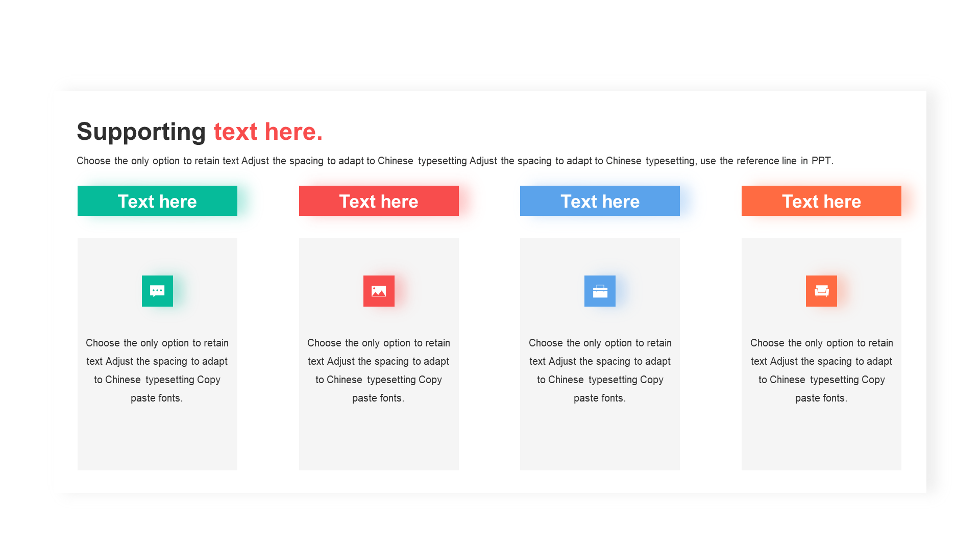This screenshot has width=980, height=551.
Task: Click the red picture icon
Action: pos(379,291)
